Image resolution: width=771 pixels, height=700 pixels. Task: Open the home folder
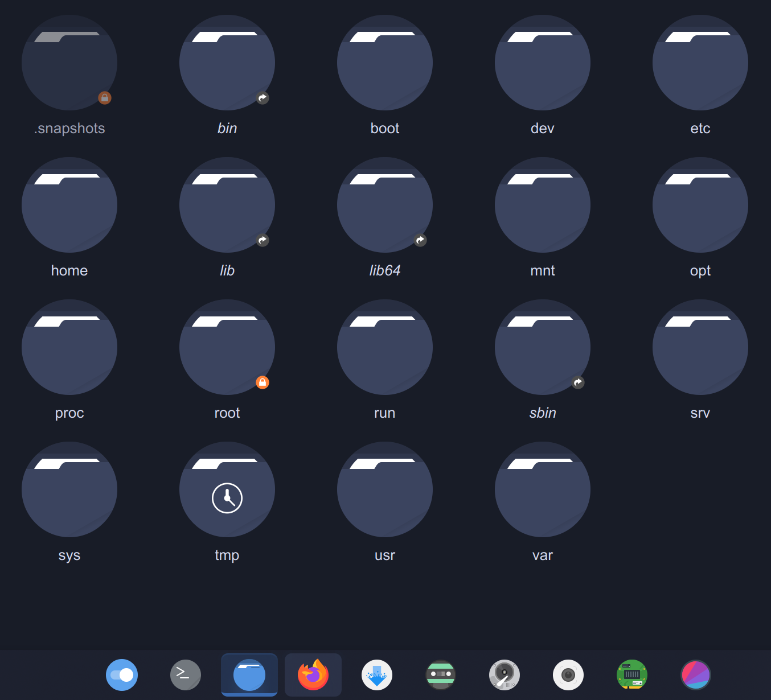(x=69, y=205)
